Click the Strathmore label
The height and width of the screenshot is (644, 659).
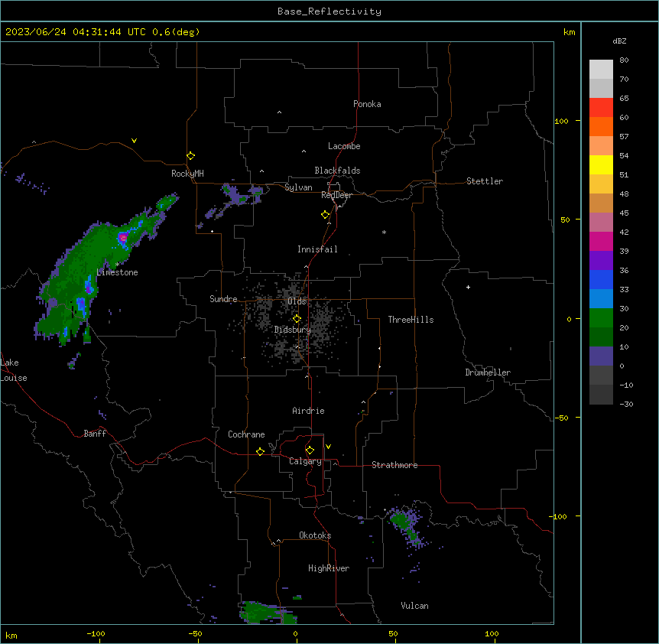click(394, 465)
